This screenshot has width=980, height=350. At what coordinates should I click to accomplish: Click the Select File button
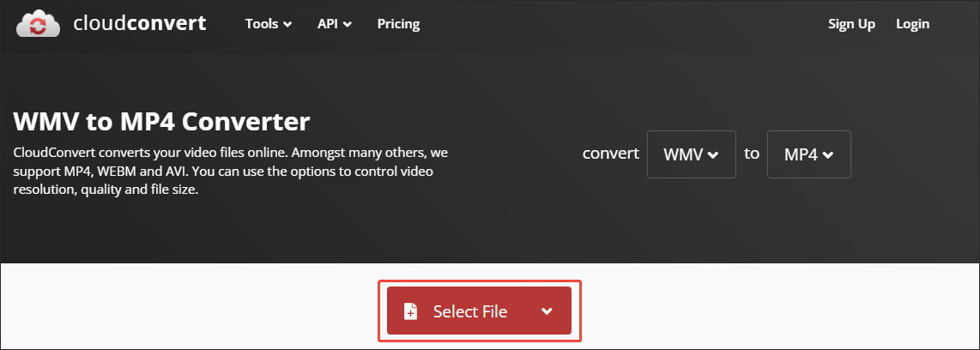(x=479, y=311)
